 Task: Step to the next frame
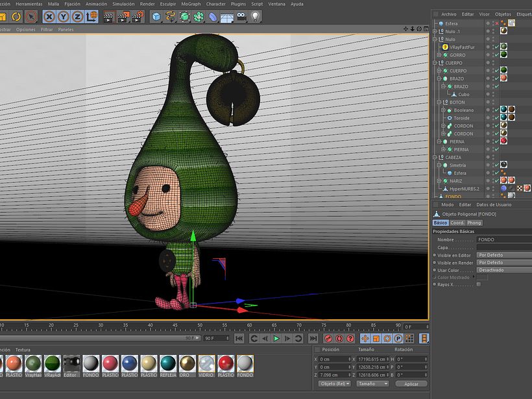287,338
